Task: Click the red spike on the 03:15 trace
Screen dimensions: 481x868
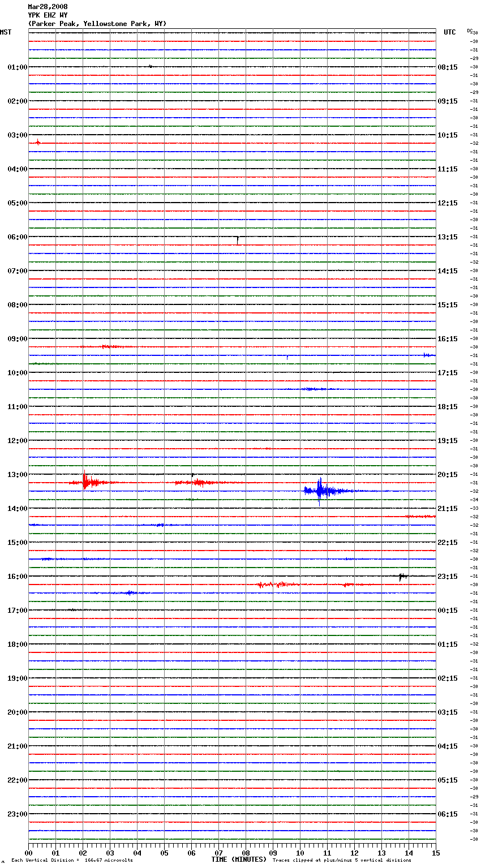Action: click(38, 142)
